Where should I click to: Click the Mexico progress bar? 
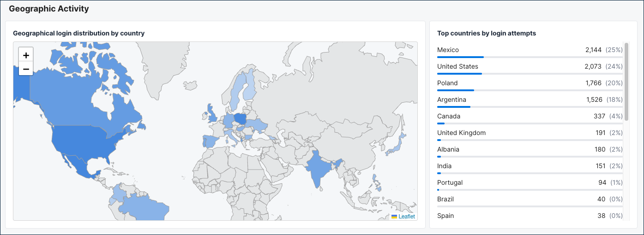530,57
